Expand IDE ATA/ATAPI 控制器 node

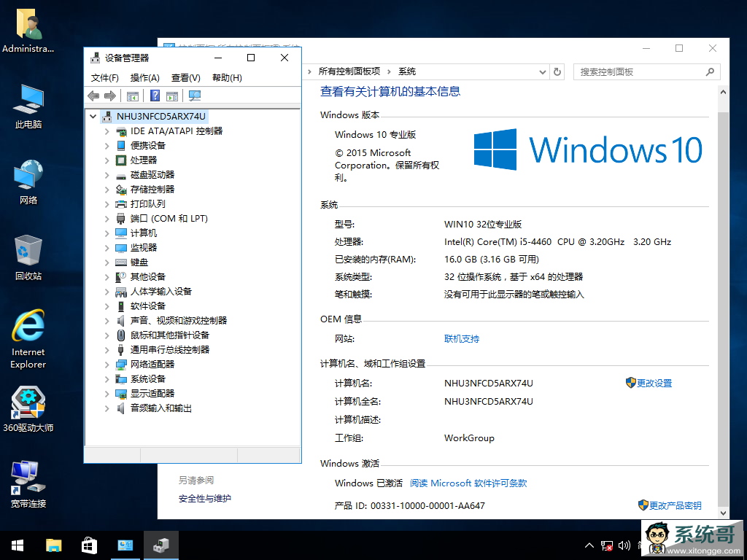(x=107, y=131)
